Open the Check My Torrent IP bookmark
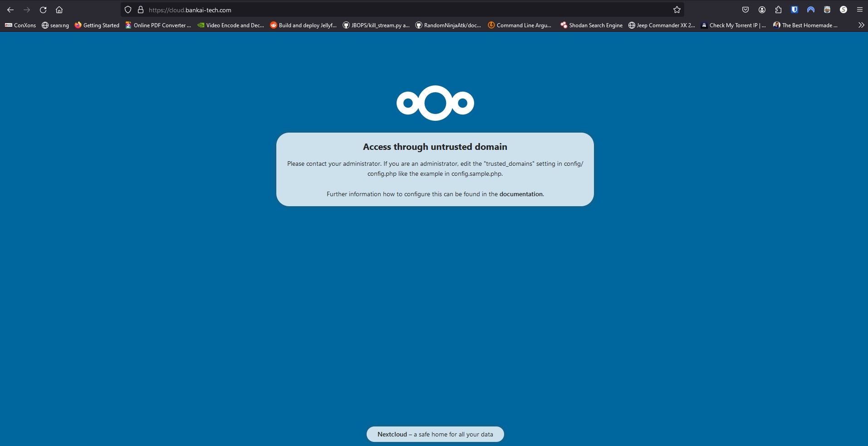The height and width of the screenshot is (446, 868). 733,25
